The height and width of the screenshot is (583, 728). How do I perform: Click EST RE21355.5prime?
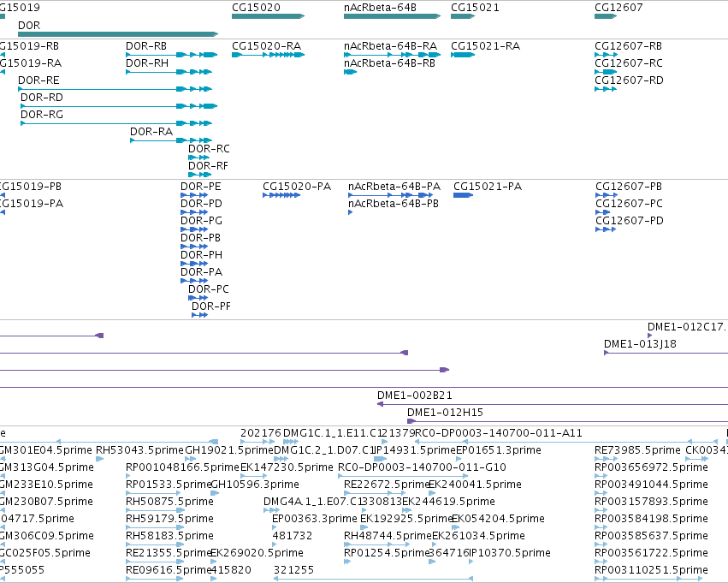coord(169,553)
